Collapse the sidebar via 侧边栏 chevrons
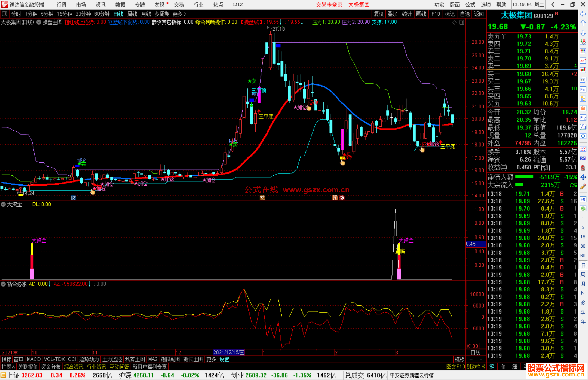 point(476,367)
